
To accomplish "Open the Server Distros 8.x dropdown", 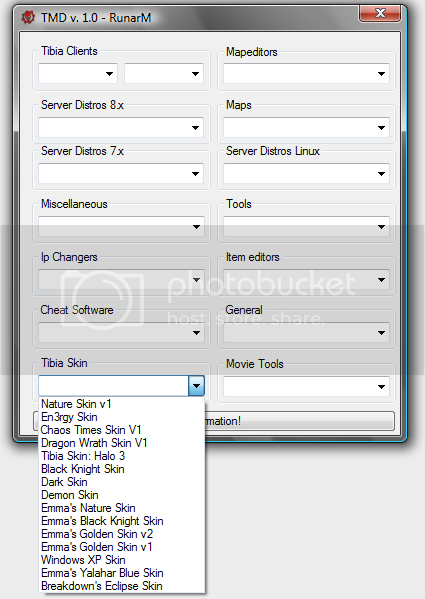I will [121, 127].
